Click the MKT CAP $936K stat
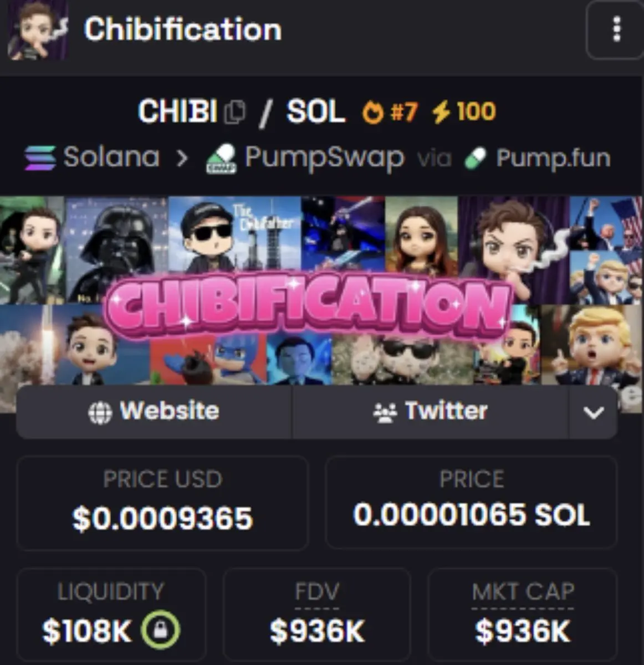644x665 pixels. (x=523, y=613)
